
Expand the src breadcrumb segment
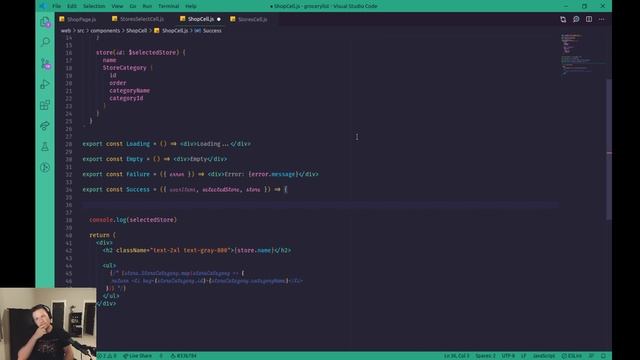[x=81, y=31]
